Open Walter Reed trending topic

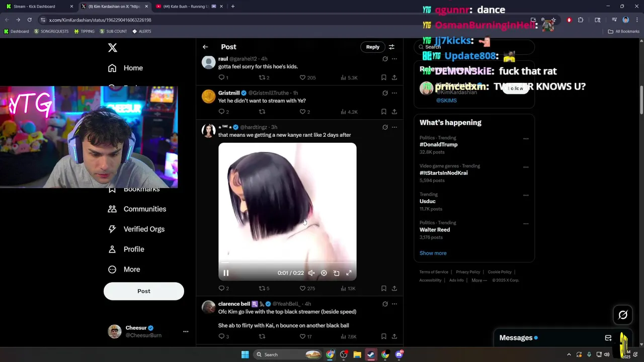[435, 230]
